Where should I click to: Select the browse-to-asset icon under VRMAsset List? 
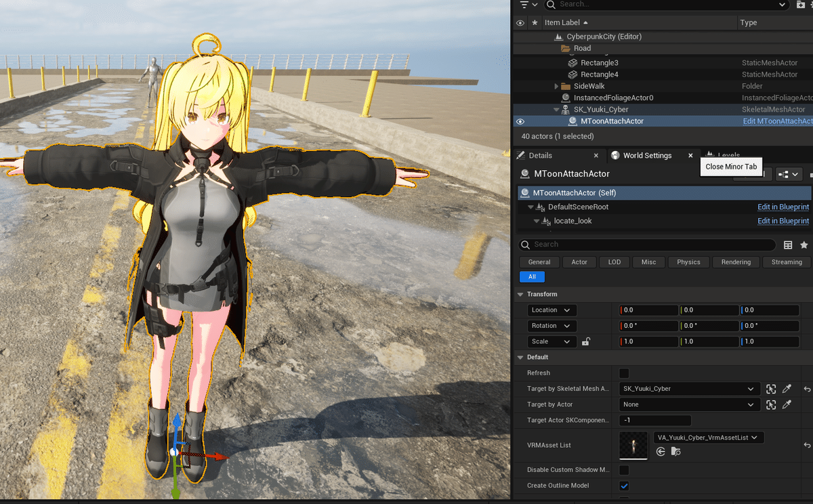pos(675,452)
